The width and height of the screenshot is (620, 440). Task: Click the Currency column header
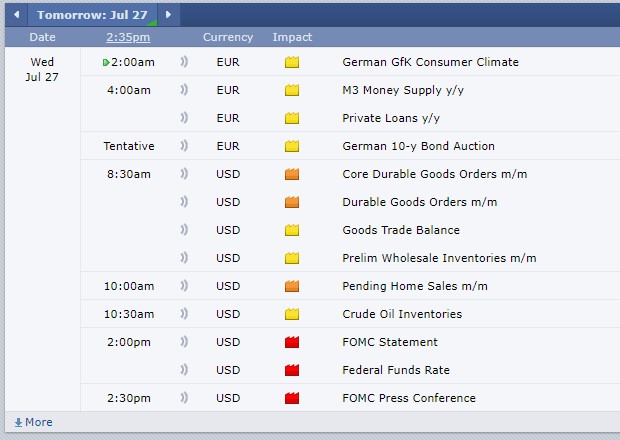point(228,37)
